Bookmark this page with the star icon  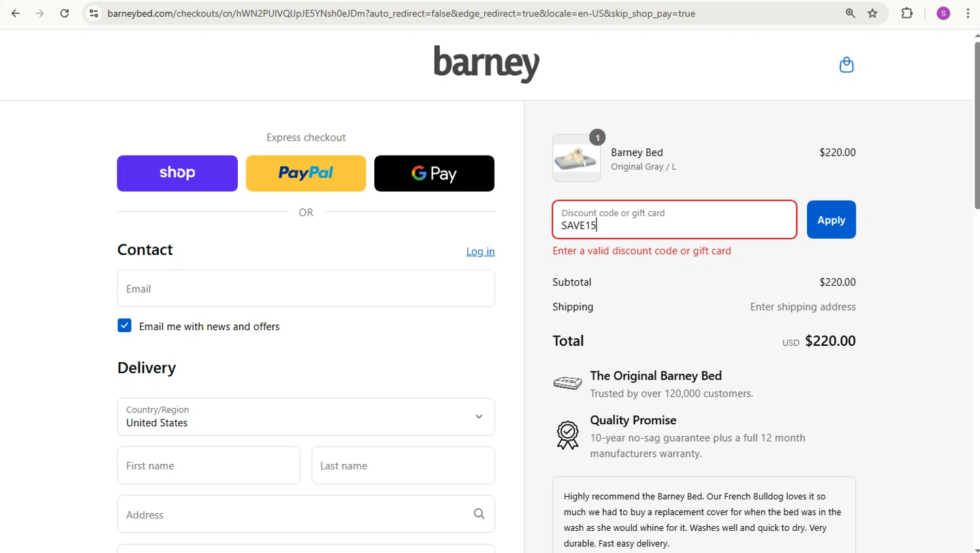point(872,13)
